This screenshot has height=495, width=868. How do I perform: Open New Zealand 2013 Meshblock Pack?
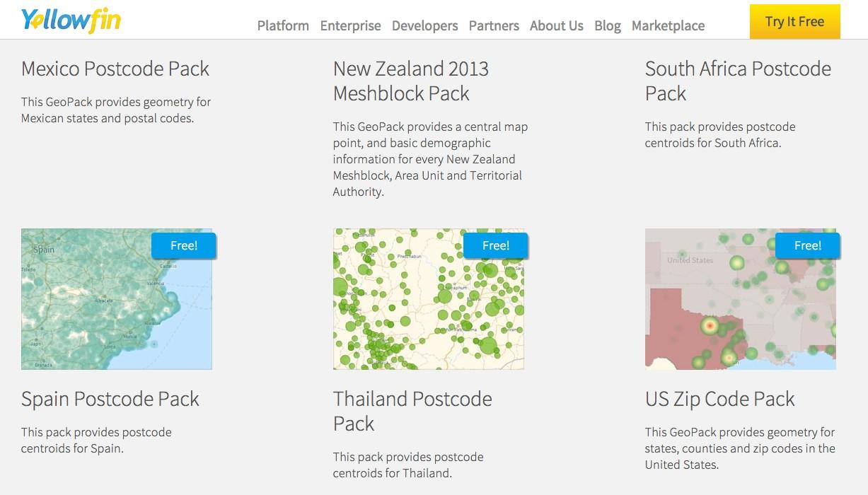click(x=411, y=81)
